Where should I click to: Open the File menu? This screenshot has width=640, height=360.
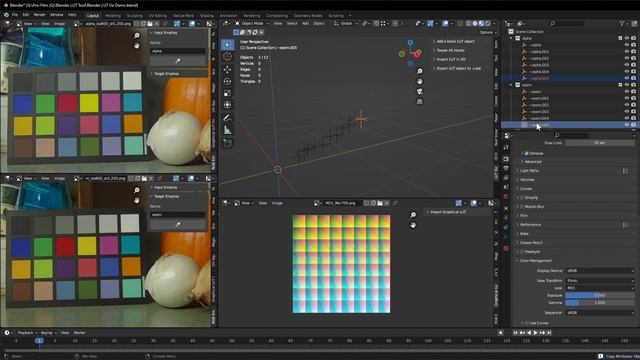coord(15,15)
